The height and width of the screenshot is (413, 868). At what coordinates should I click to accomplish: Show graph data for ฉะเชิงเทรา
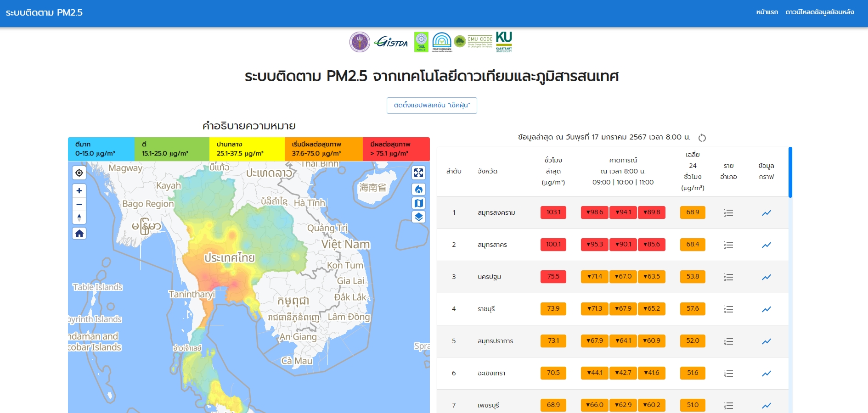[x=767, y=374]
